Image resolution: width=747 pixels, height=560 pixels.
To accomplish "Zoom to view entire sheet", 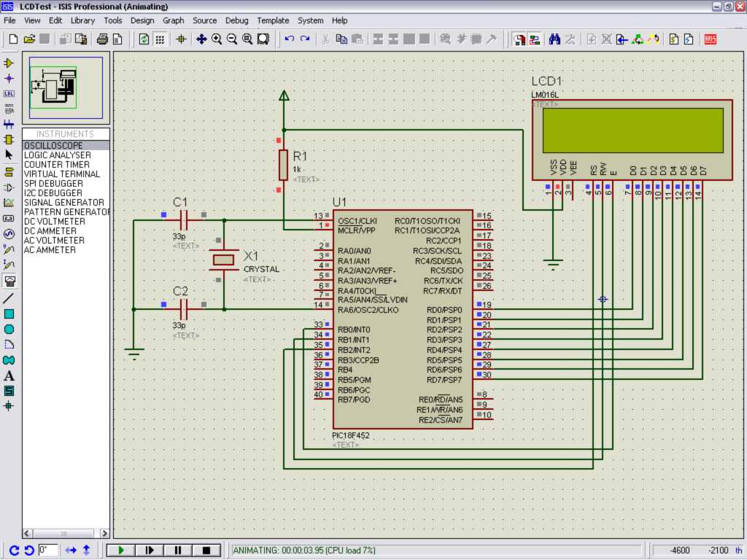I will (x=247, y=39).
